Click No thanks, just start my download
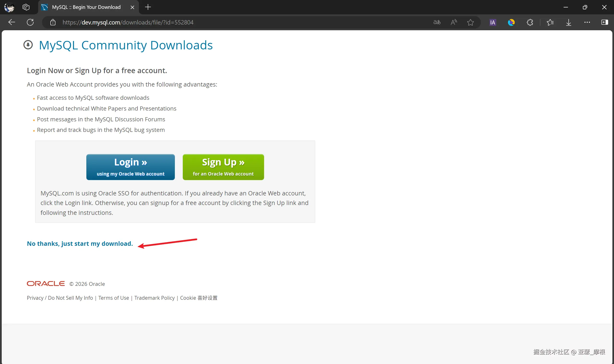Viewport: 614px width, 364px height. pyautogui.click(x=80, y=244)
